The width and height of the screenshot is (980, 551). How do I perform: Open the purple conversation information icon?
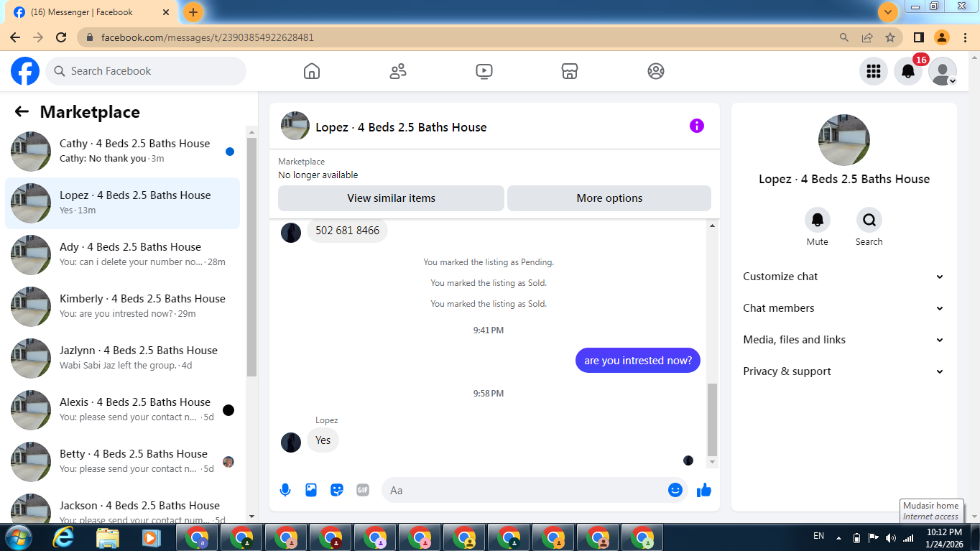696,126
